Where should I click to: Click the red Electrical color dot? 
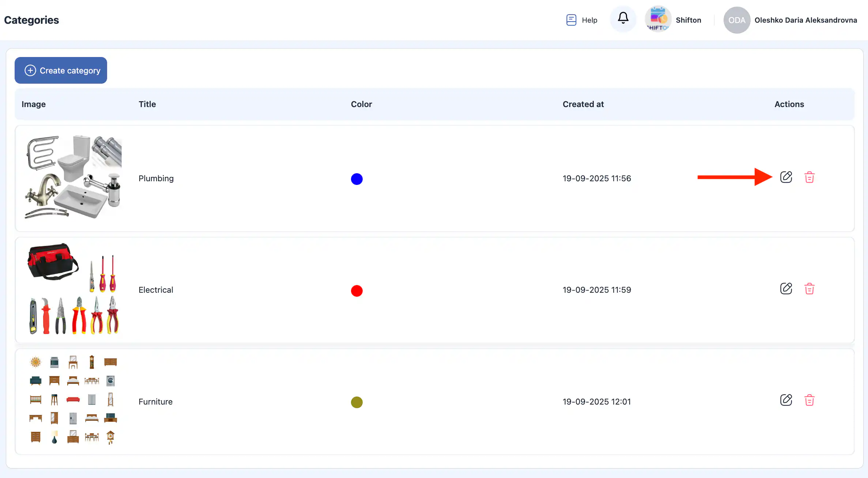click(356, 291)
